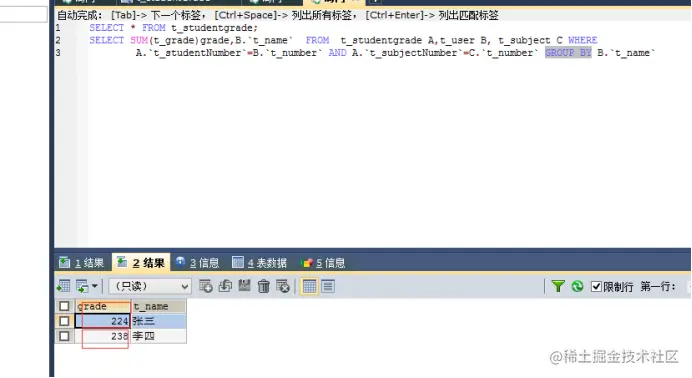Click the grade column header
This screenshot has height=378, width=692.
[x=103, y=306]
